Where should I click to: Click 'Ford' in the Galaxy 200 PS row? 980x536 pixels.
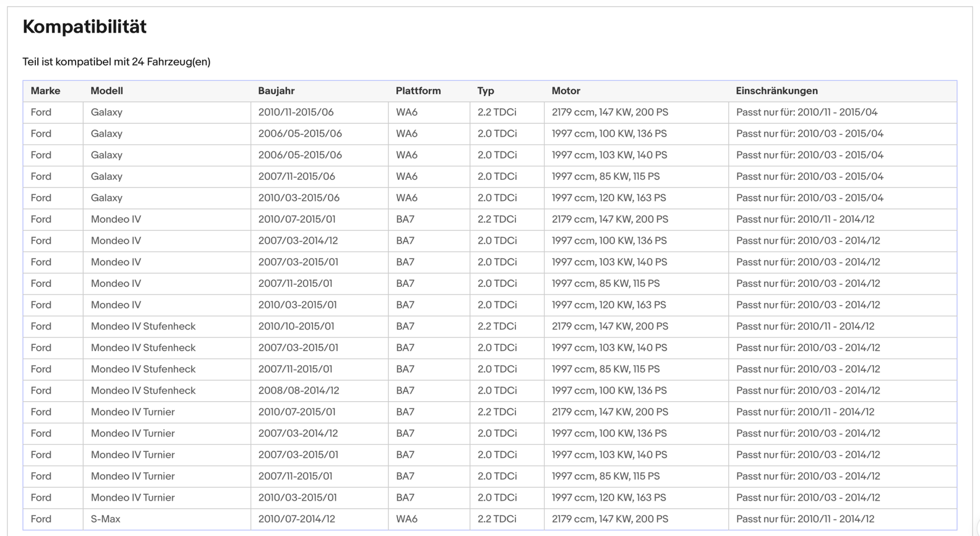coord(41,112)
